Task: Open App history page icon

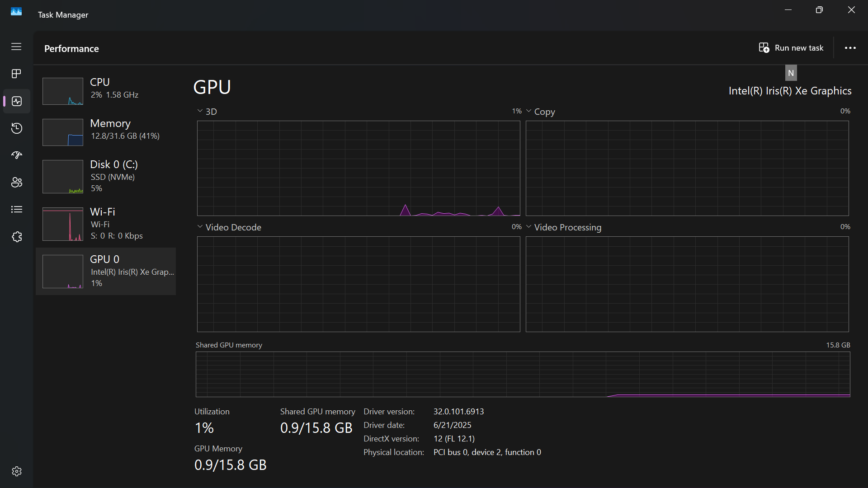Action: (x=16, y=128)
